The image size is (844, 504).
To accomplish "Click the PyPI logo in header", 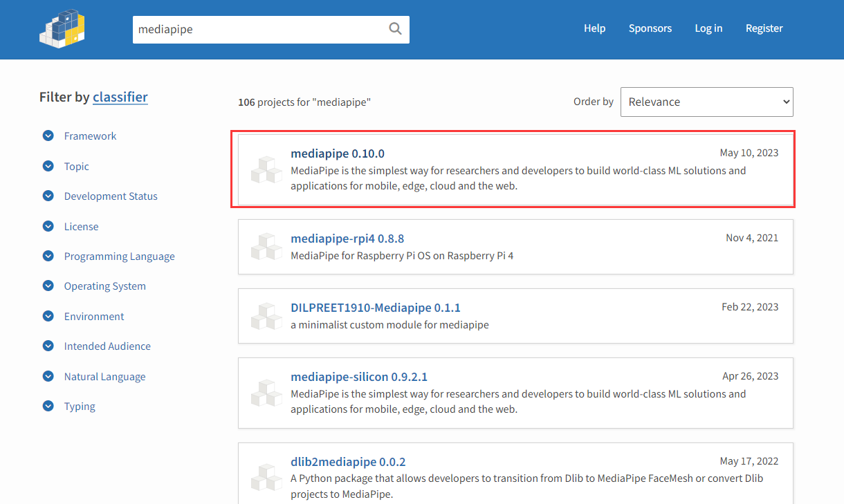I will [62, 28].
